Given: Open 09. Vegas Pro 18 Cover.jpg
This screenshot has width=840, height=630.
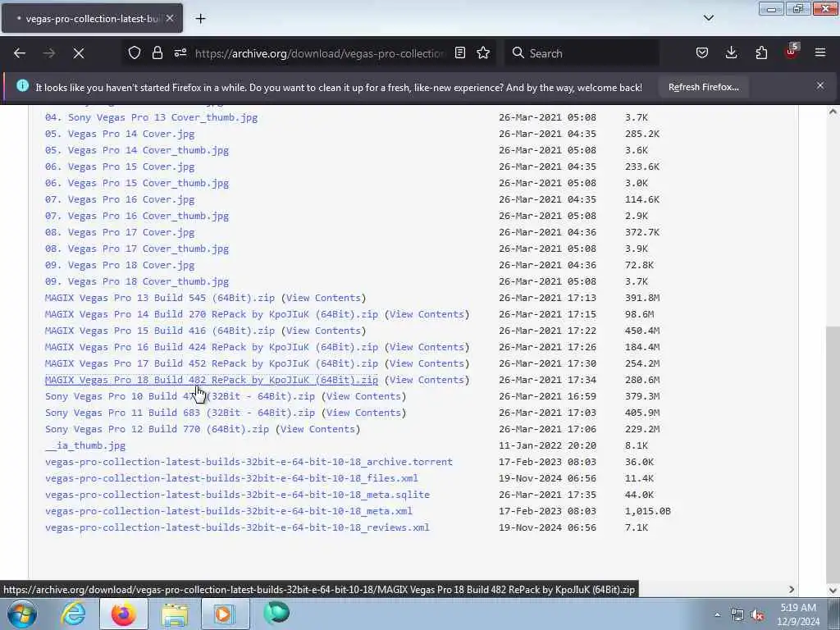Looking at the screenshot, I should [120, 265].
